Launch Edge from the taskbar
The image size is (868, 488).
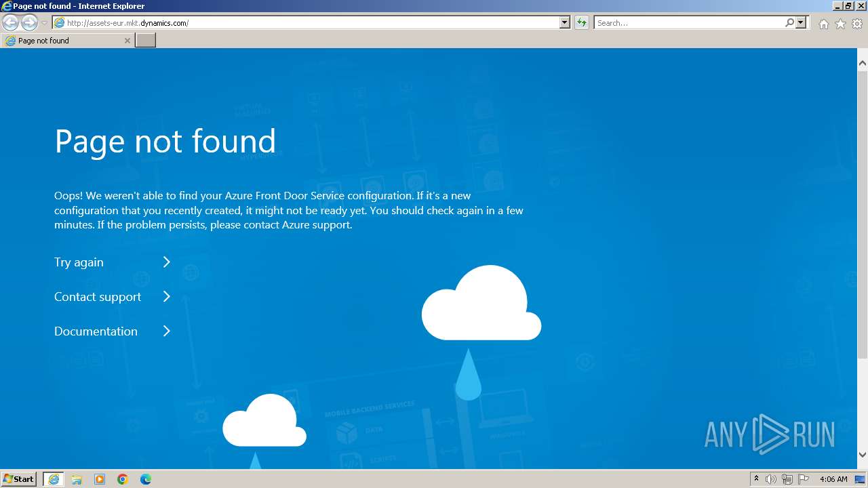146,479
